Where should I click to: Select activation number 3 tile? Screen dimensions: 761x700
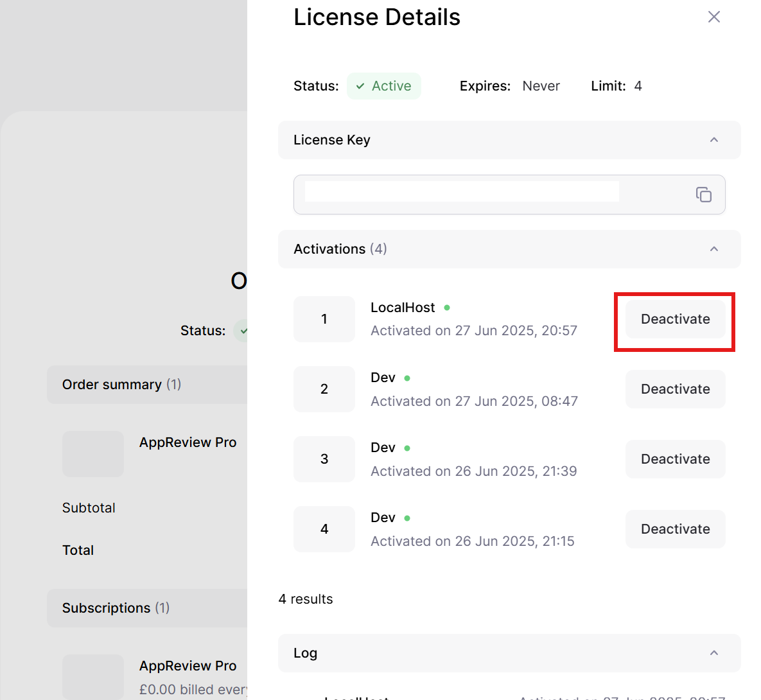[324, 459]
